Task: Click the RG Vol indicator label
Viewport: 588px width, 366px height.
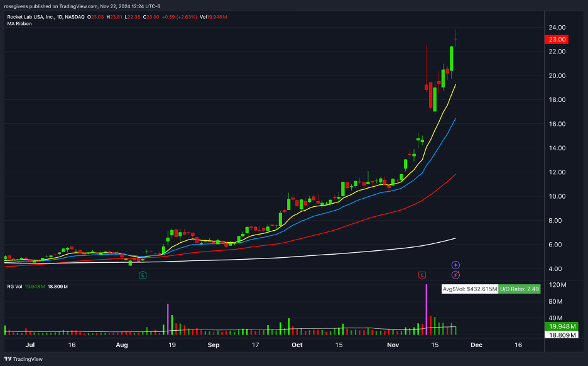Action: coord(14,286)
